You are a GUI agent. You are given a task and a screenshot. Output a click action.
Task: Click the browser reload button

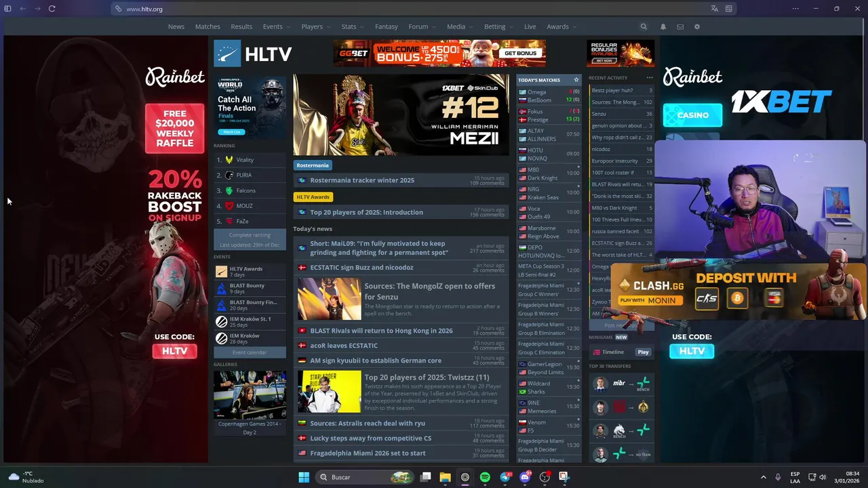pos(52,9)
